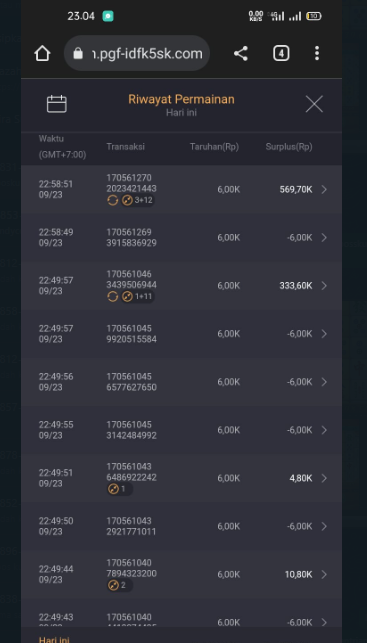Click the replay icon on 569,70K row
The height and width of the screenshot is (643, 367).
[112, 200]
